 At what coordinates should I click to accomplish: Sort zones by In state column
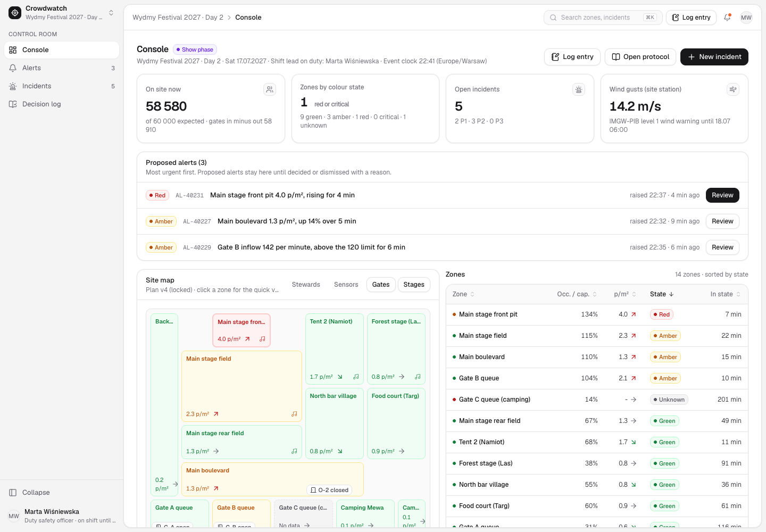(726, 294)
